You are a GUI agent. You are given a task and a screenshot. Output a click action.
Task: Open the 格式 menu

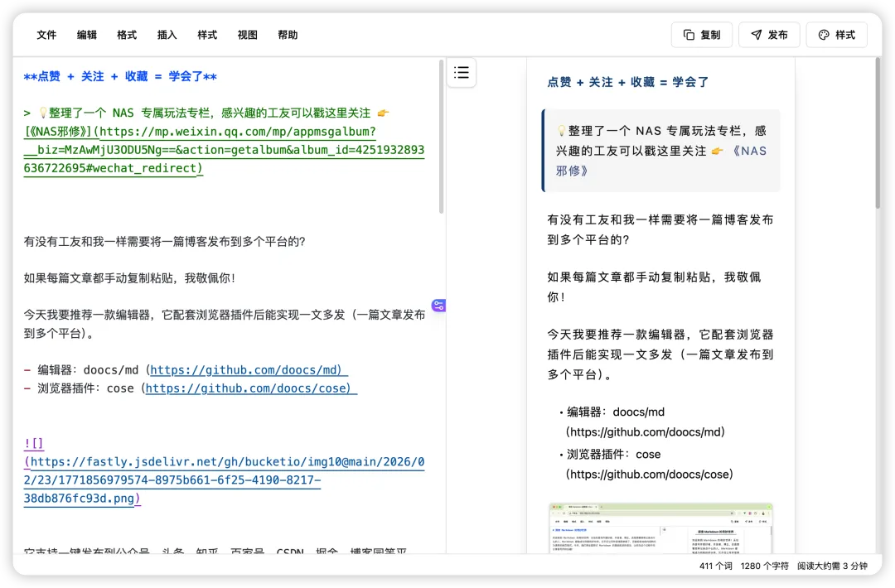click(x=127, y=35)
